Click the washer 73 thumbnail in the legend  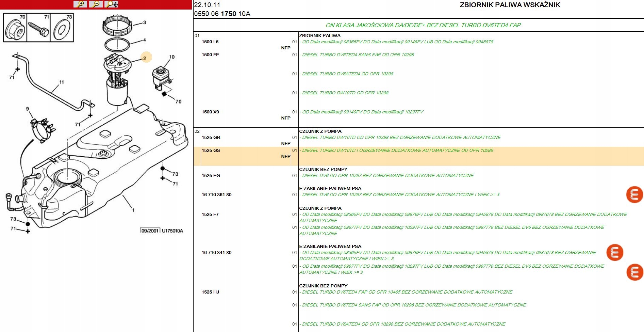tap(62, 28)
